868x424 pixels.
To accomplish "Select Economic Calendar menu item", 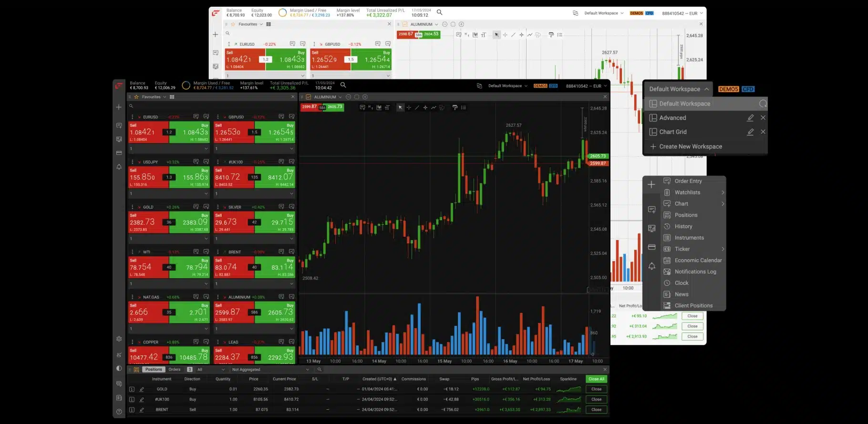I will click(x=698, y=260).
